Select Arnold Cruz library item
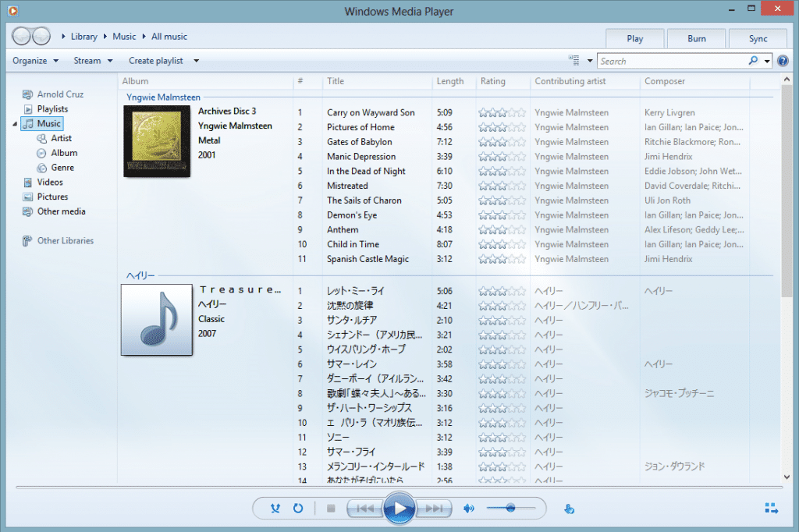 (53, 94)
